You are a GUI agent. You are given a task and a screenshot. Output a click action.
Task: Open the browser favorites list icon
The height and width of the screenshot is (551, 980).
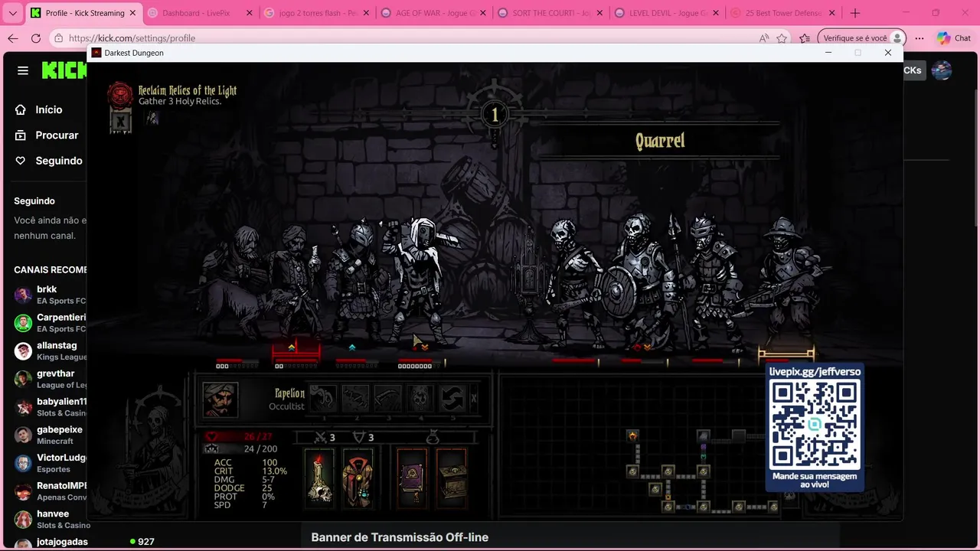coord(805,38)
